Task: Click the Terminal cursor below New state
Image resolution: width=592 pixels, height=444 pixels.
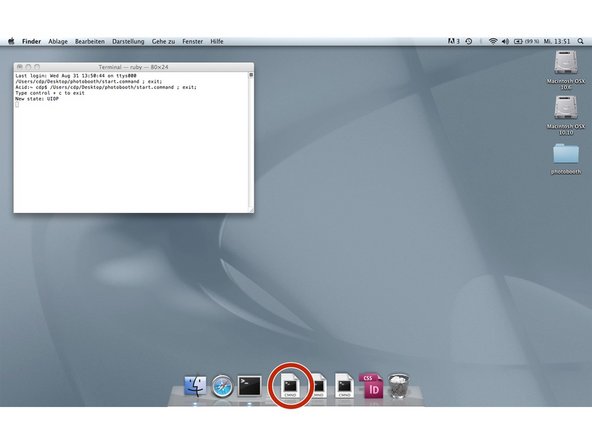Action: 17,105
